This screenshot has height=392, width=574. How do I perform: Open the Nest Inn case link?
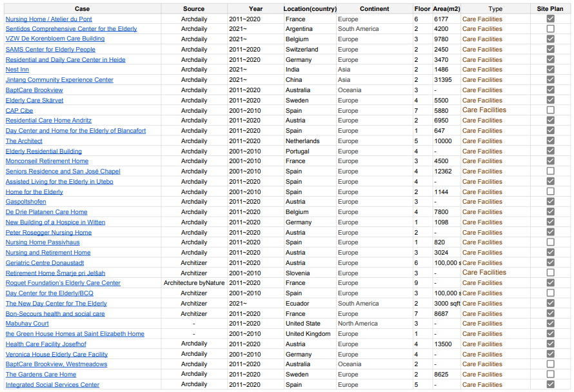click(17, 70)
